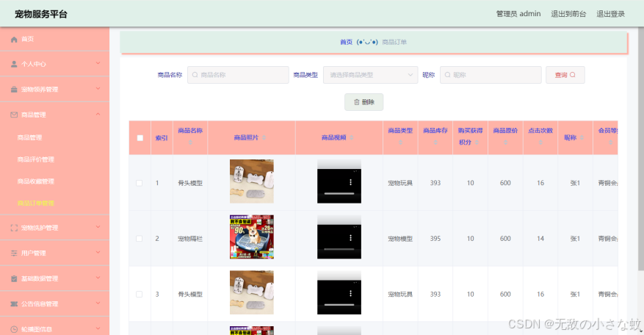The height and width of the screenshot is (335, 644).
Task: Click 退出到前台 in the top bar
Action: point(568,14)
